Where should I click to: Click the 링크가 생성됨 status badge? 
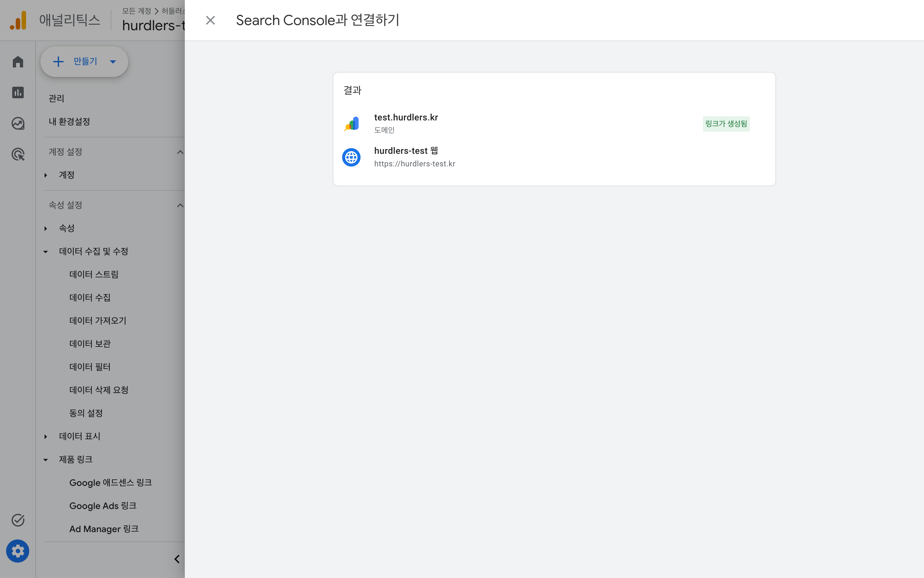[726, 124]
